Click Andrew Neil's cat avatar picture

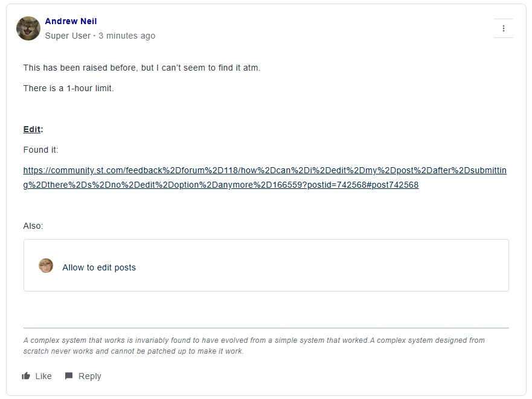(x=28, y=28)
